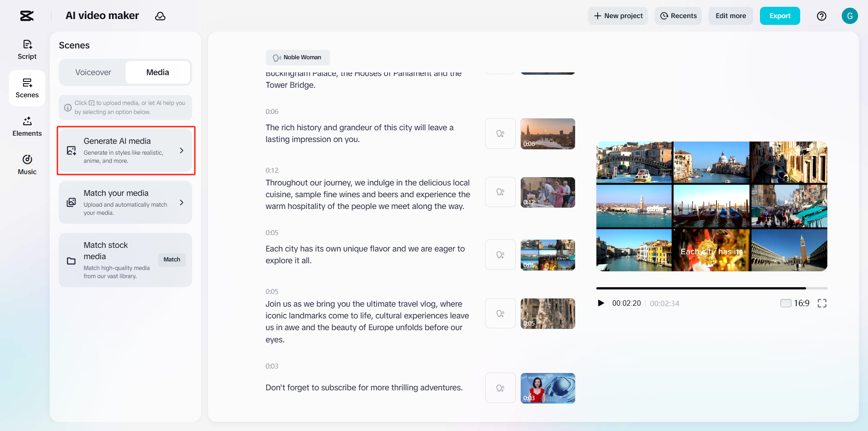Viewport: 868px width, 431px height.
Task: Open the 16:9 aspect ratio selector
Action: click(795, 303)
